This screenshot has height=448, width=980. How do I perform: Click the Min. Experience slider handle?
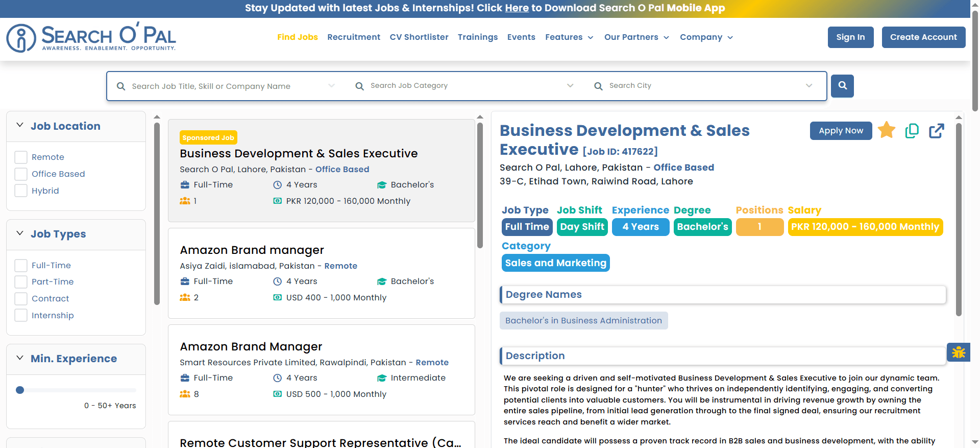click(x=20, y=390)
